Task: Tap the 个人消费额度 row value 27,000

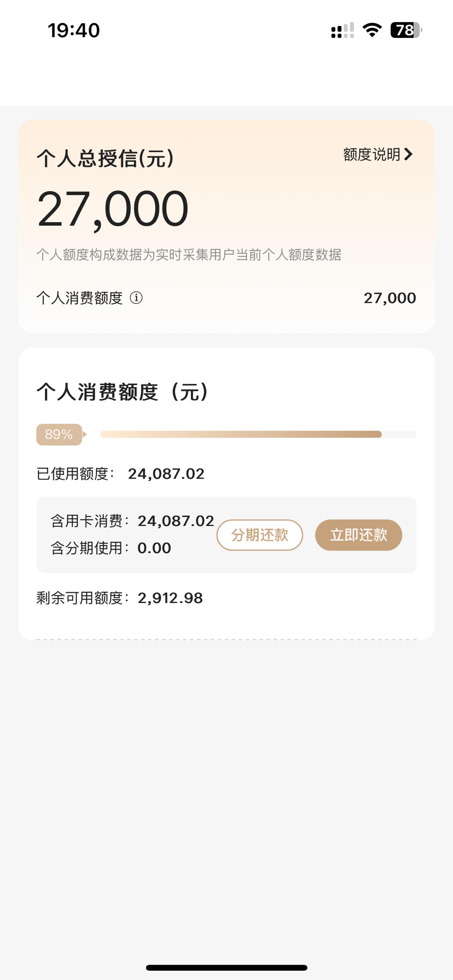Action: tap(390, 298)
